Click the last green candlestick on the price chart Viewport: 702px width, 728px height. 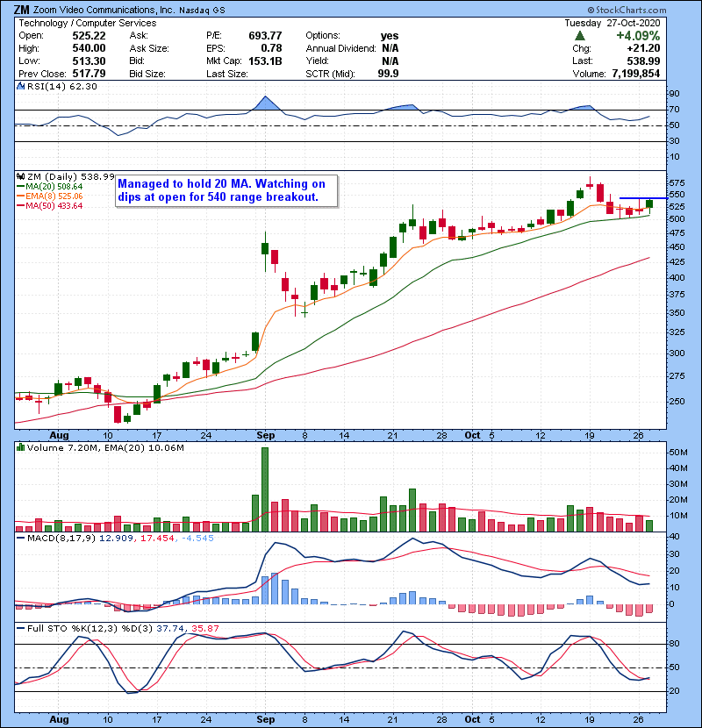649,205
